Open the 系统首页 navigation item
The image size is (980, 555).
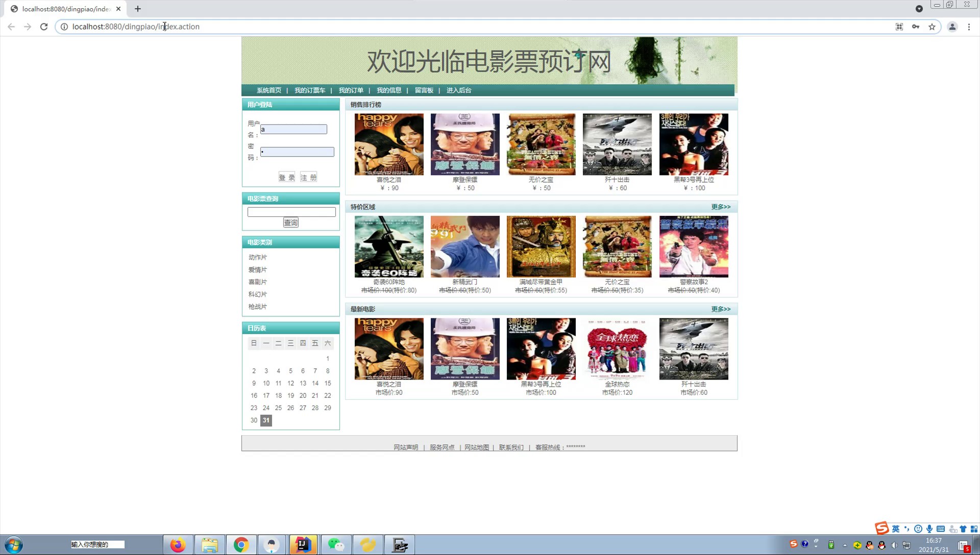(269, 90)
